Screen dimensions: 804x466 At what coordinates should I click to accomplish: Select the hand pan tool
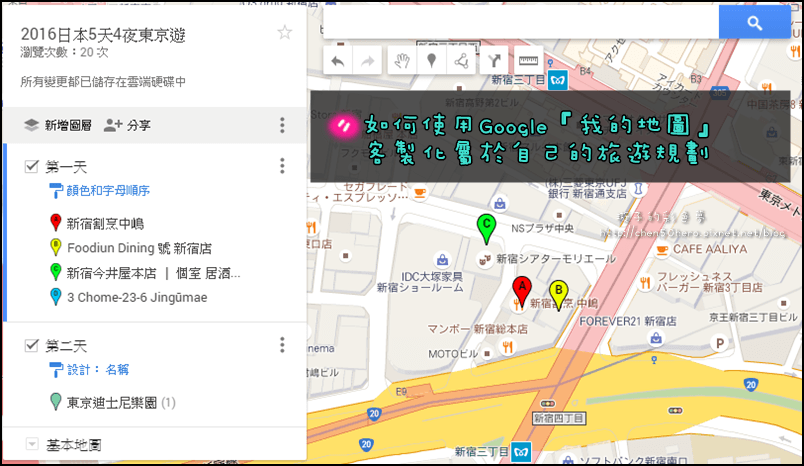[x=402, y=62]
